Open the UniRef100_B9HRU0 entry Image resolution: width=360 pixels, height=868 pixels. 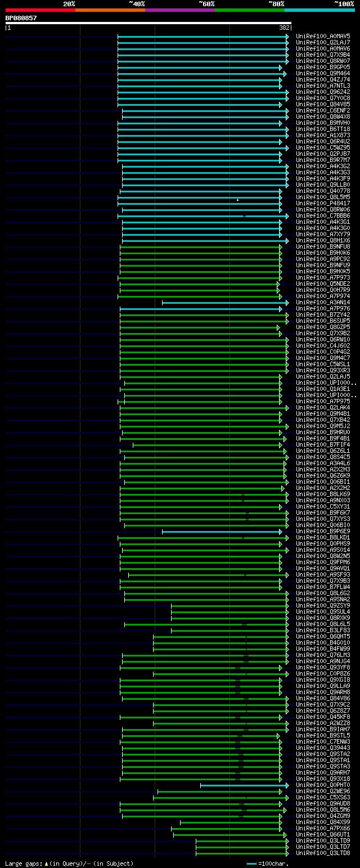[323, 432]
